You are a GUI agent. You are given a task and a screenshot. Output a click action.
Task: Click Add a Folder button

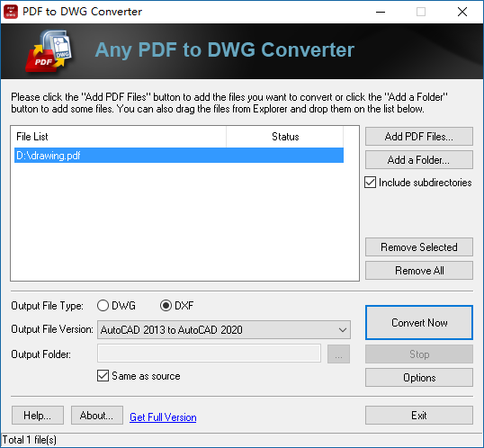click(x=419, y=160)
